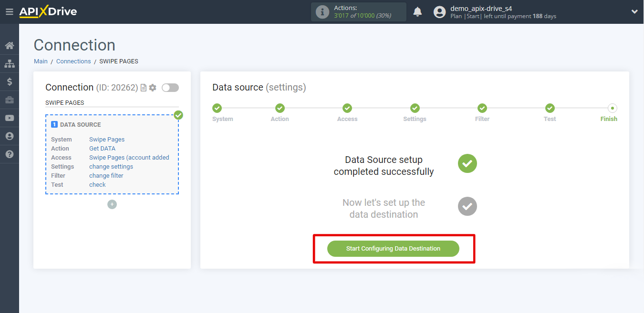Open the user profile sidebar icon
Screen dimensions: 644x313
click(10, 136)
